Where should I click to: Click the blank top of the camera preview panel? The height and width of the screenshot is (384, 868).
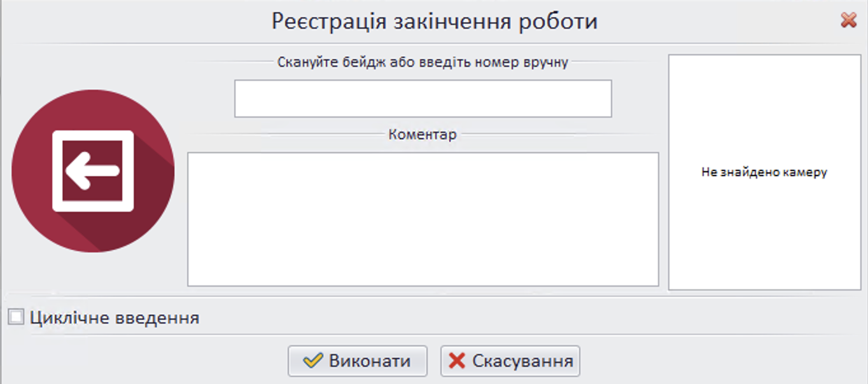pos(764,89)
